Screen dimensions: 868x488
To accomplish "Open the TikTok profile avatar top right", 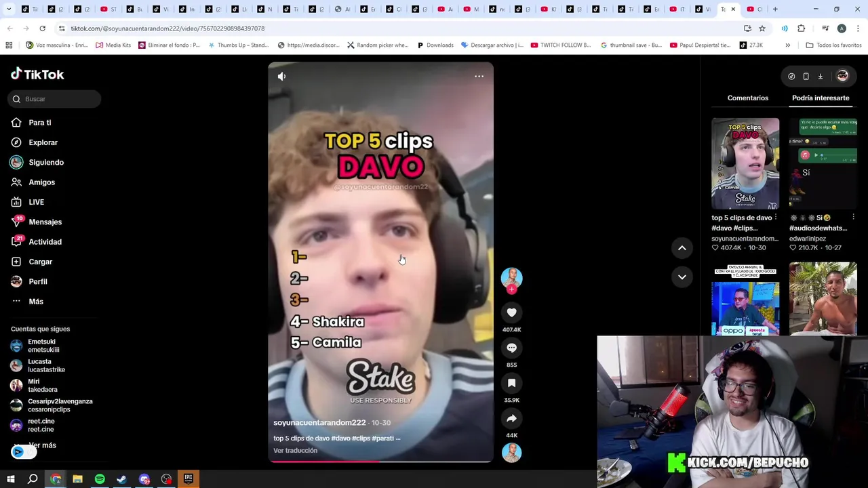I will click(842, 77).
